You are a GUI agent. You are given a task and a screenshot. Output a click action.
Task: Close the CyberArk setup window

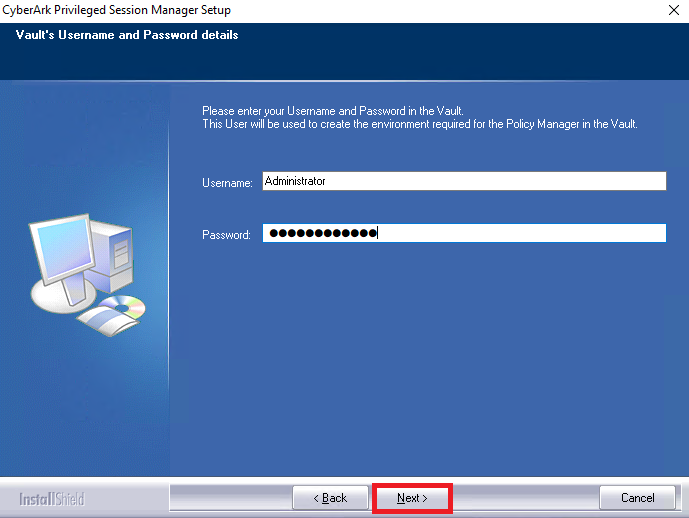[674, 10]
